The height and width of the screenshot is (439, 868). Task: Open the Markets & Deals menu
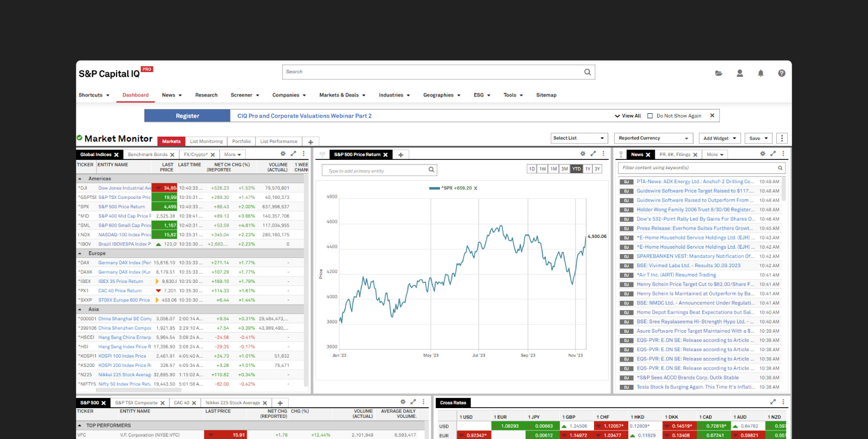[342, 95]
